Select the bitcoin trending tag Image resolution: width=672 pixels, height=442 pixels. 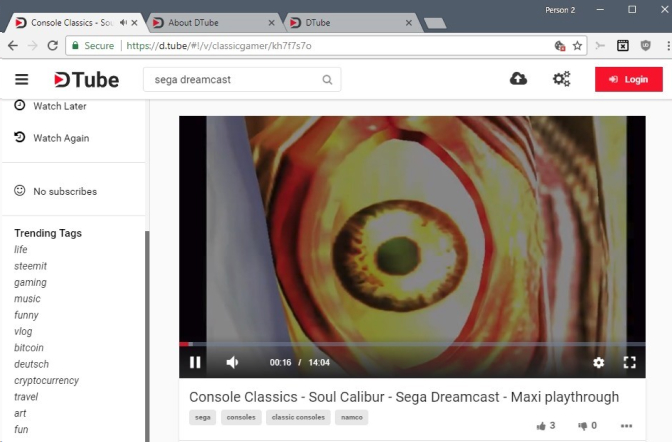[x=29, y=348]
